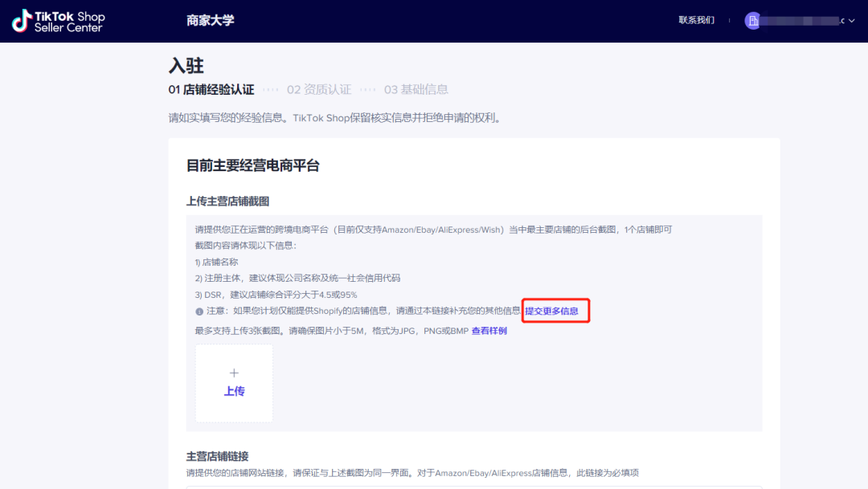Image resolution: width=868 pixels, height=489 pixels.
Task: Open the 查看样例 sample link
Action: pos(489,330)
